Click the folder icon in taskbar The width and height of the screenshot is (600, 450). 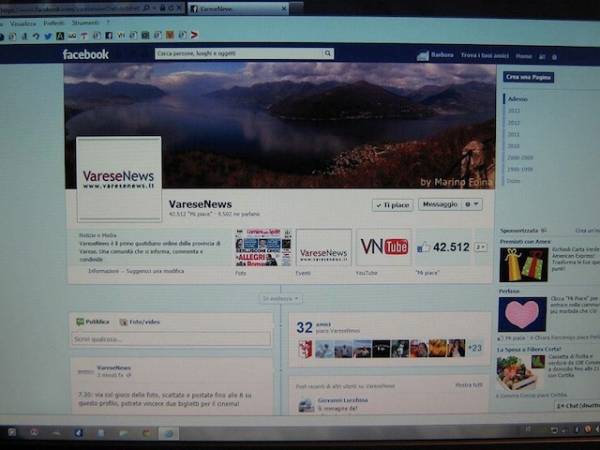click(124, 433)
